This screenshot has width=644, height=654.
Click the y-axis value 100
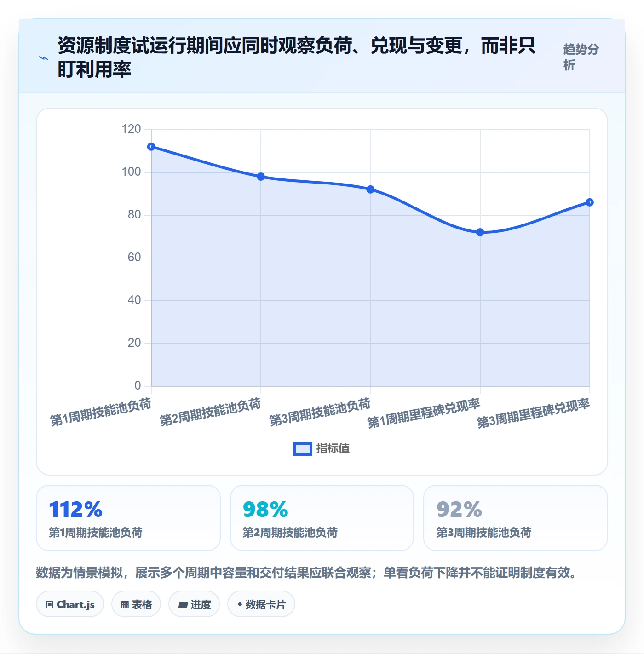[x=131, y=172]
